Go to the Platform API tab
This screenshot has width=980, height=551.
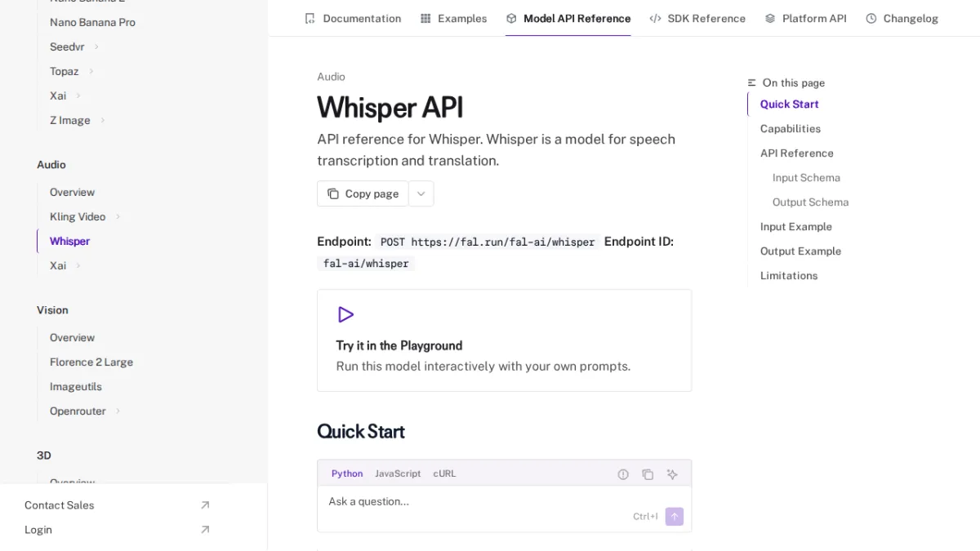click(x=805, y=18)
